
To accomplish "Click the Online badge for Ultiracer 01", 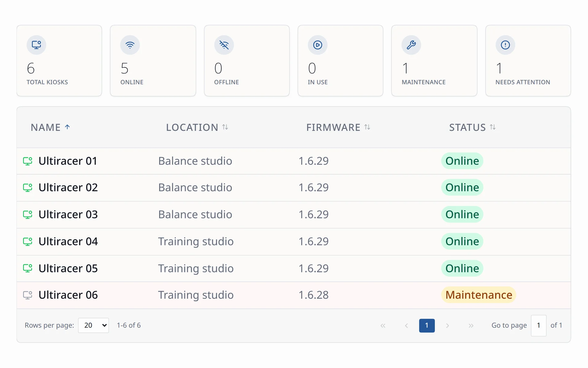I will pyautogui.click(x=462, y=161).
